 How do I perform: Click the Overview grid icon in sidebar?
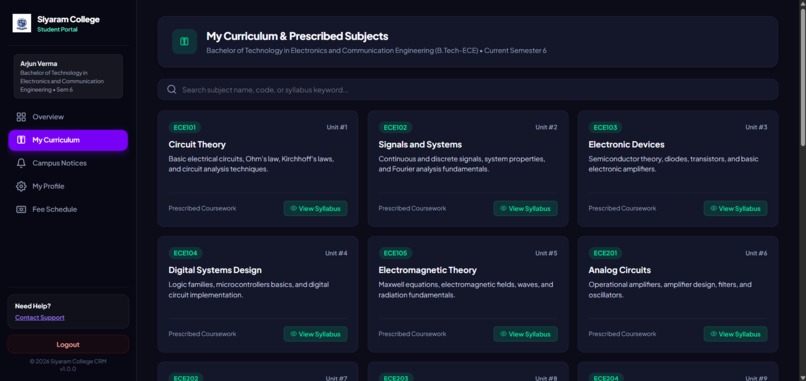pyautogui.click(x=21, y=117)
